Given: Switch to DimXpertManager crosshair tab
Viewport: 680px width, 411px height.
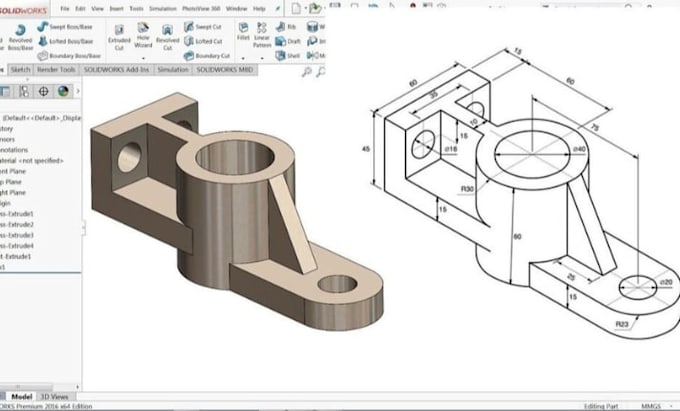Looking at the screenshot, I should (x=43, y=91).
